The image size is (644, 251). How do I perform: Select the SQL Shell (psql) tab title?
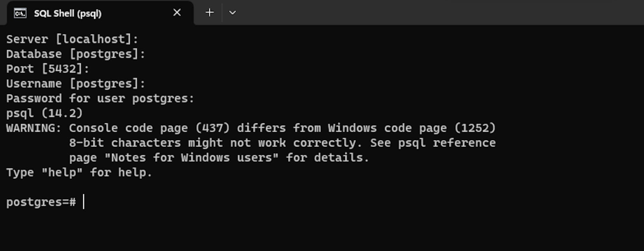click(x=67, y=13)
